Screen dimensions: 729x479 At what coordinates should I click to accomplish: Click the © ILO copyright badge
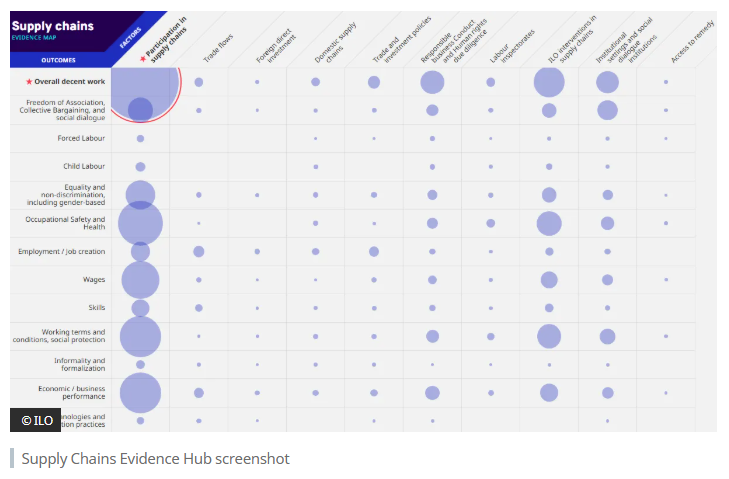point(36,420)
